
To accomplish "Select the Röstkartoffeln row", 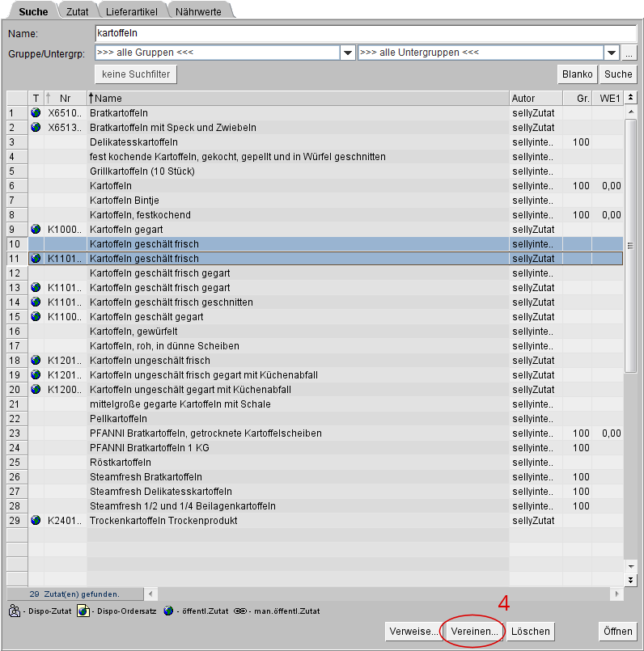I will pos(298,463).
